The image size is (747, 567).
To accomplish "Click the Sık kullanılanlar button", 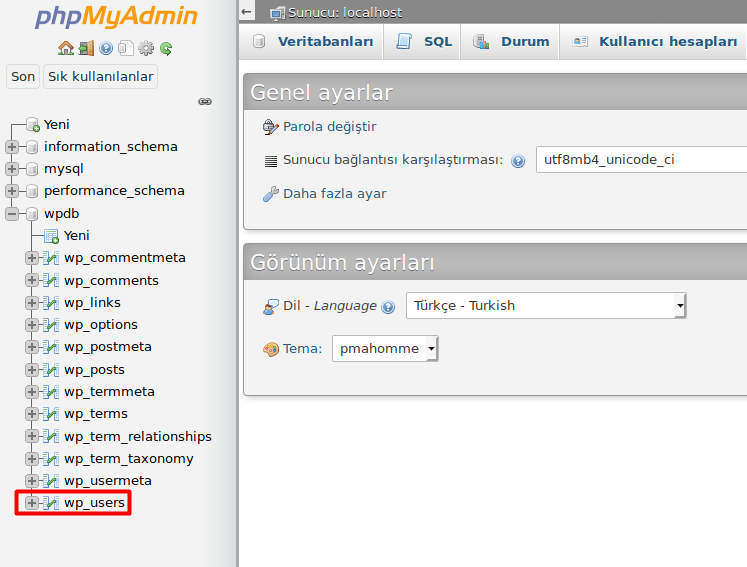I will pyautogui.click(x=100, y=77).
